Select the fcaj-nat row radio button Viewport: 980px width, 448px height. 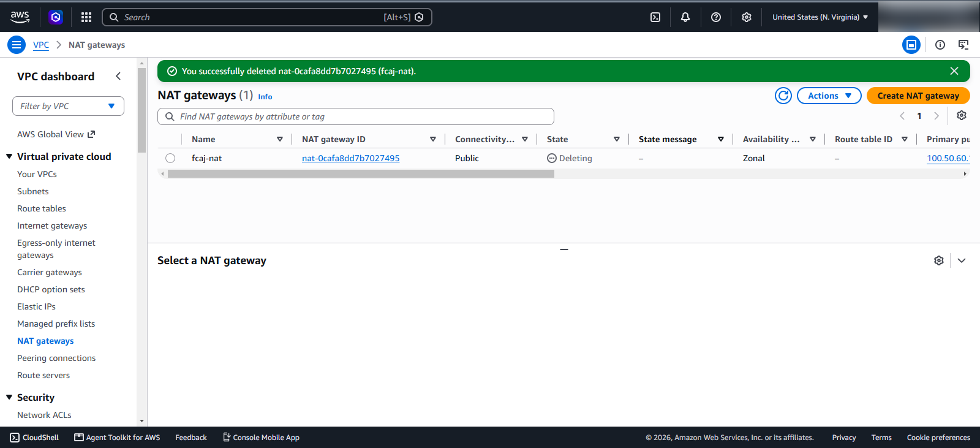click(x=170, y=158)
